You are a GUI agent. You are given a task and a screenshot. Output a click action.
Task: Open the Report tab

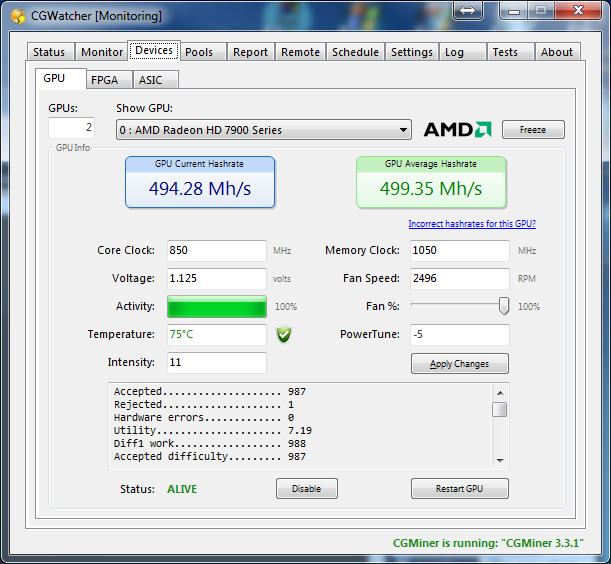[x=251, y=52]
